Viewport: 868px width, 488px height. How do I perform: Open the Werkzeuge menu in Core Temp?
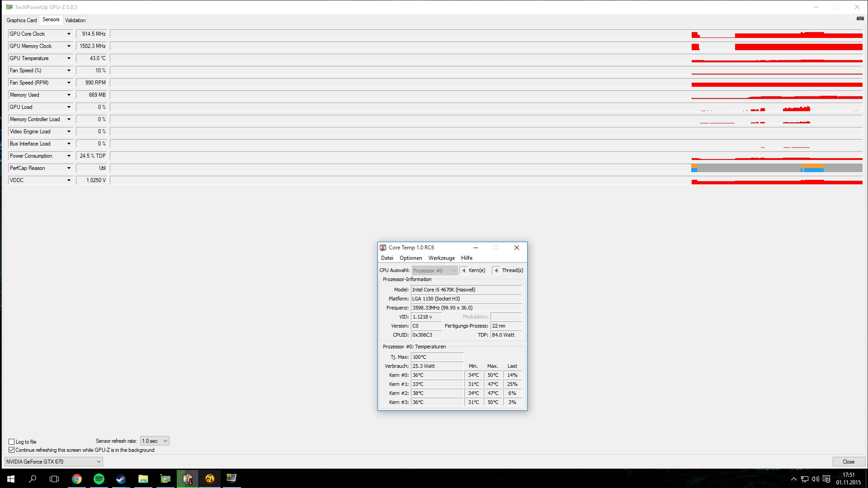point(441,258)
